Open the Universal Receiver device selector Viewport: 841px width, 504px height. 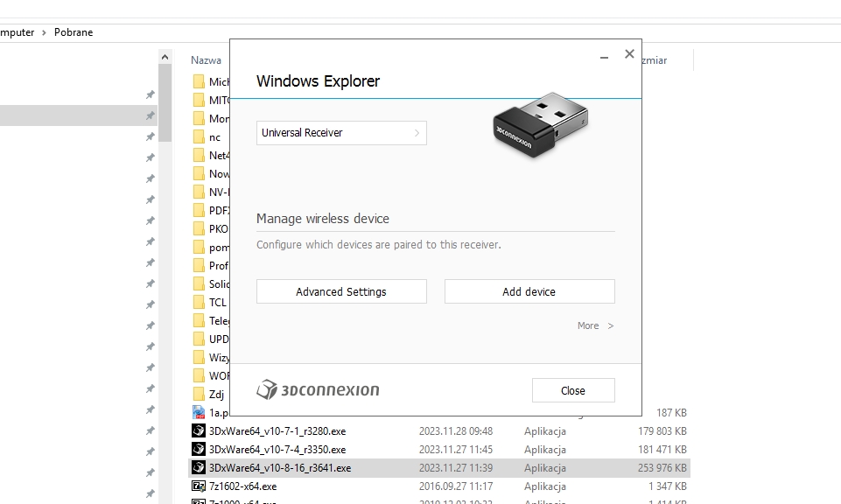click(341, 133)
